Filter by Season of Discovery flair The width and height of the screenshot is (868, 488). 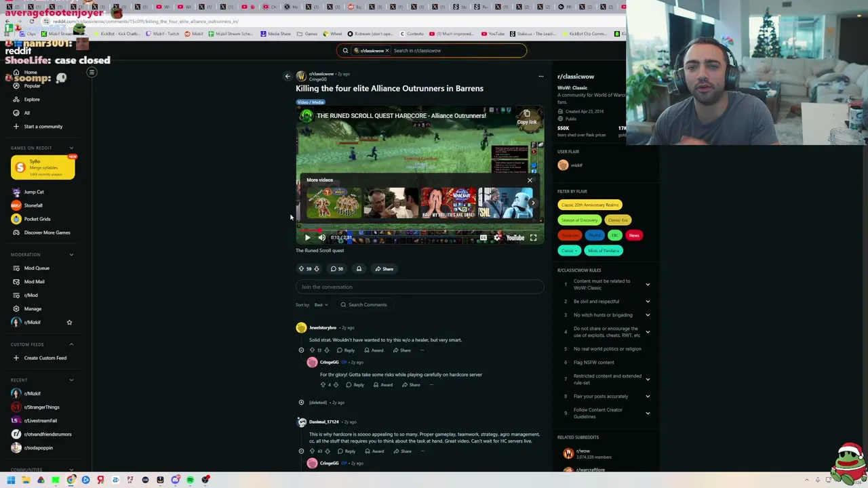pos(579,220)
